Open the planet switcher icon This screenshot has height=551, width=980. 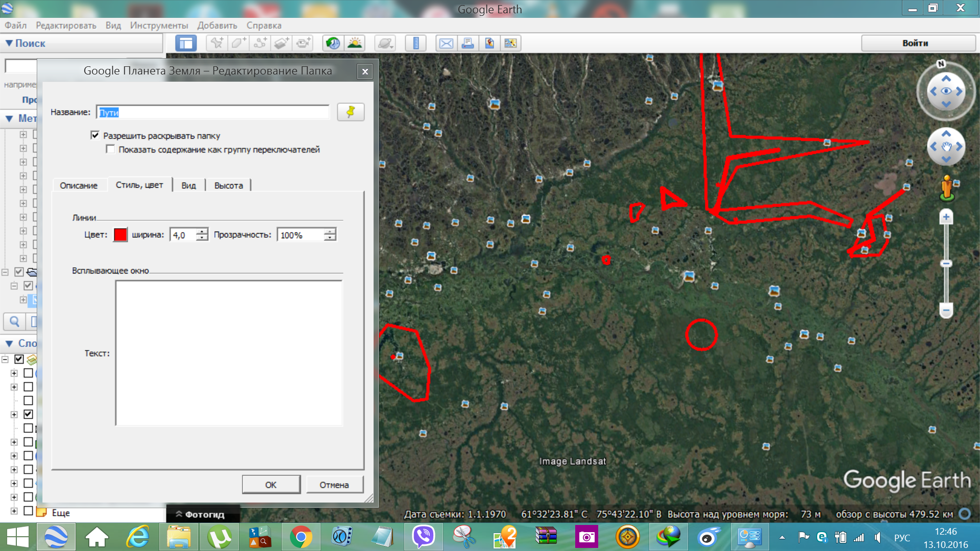tap(385, 43)
